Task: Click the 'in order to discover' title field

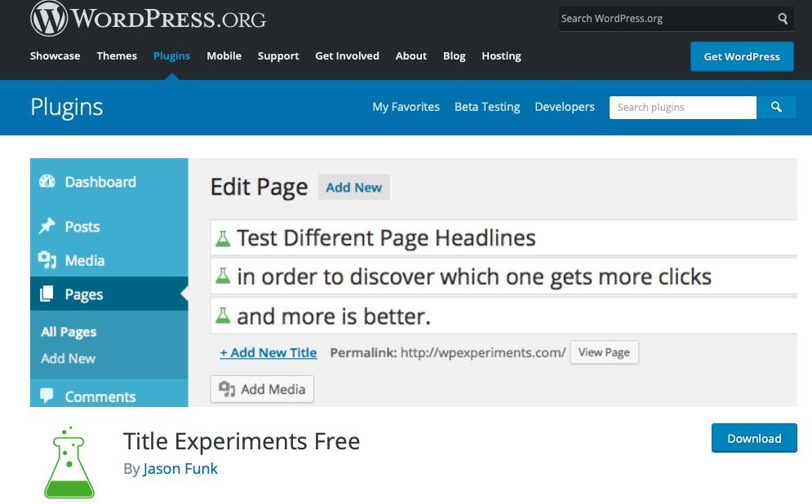Action: [x=504, y=276]
